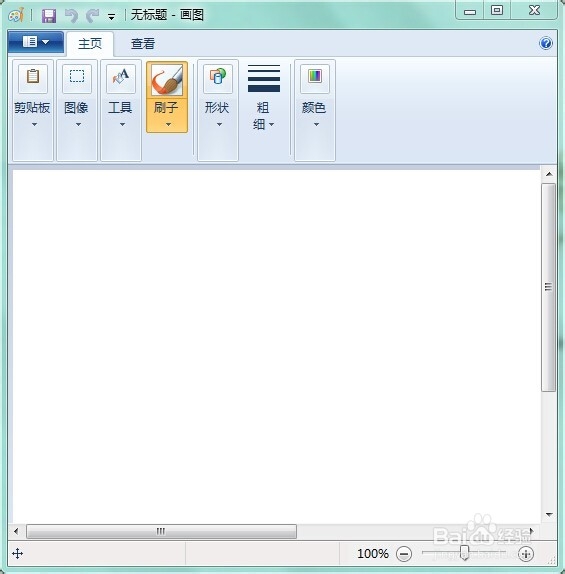Click the horizontal scrollbar thumb
This screenshot has height=574, width=565.
(x=161, y=531)
